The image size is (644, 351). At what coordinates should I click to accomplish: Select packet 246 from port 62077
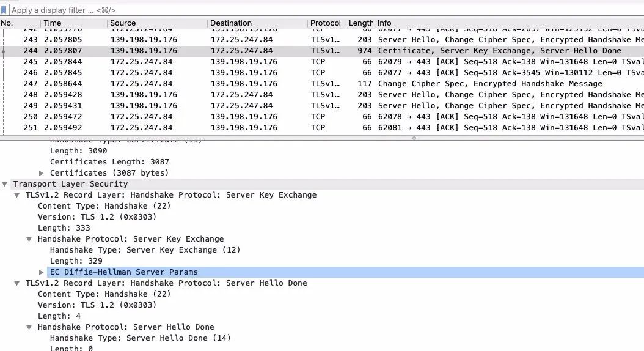click(x=322, y=73)
